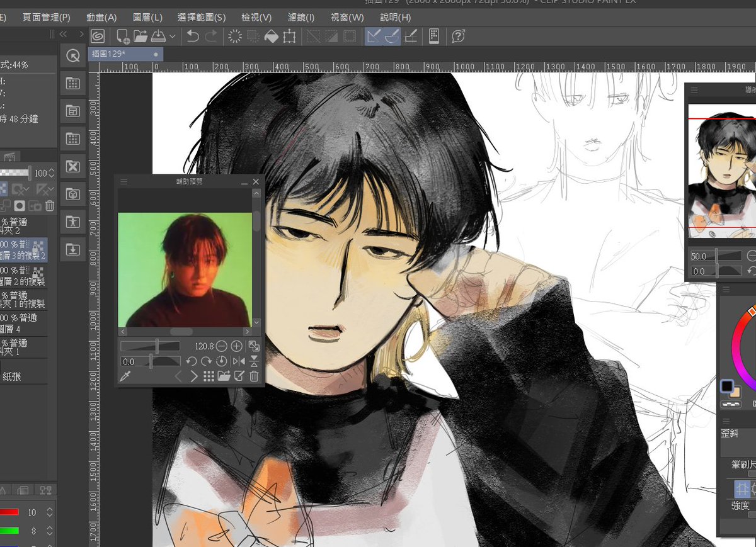Open the Material 3D cube icon in dock
Viewport: 756px width, 547px height.
73,195
